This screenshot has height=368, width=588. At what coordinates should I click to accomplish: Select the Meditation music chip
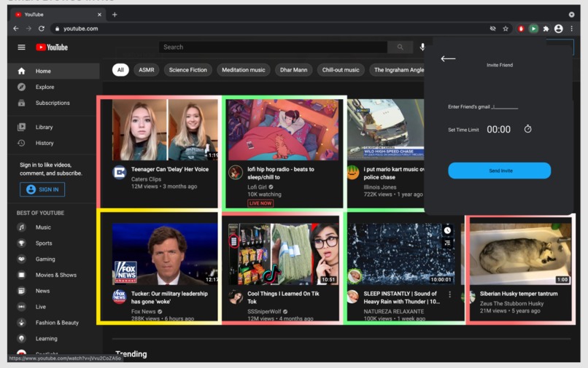pyautogui.click(x=244, y=70)
